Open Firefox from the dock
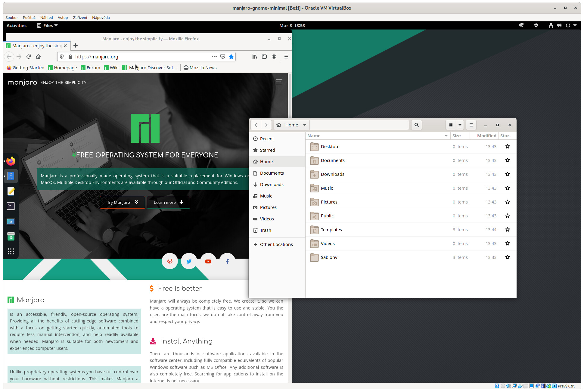584x392 pixels. pos(11,161)
